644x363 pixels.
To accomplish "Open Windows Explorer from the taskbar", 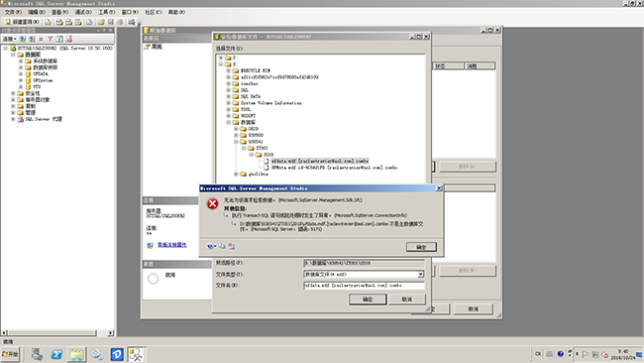I will [76, 354].
